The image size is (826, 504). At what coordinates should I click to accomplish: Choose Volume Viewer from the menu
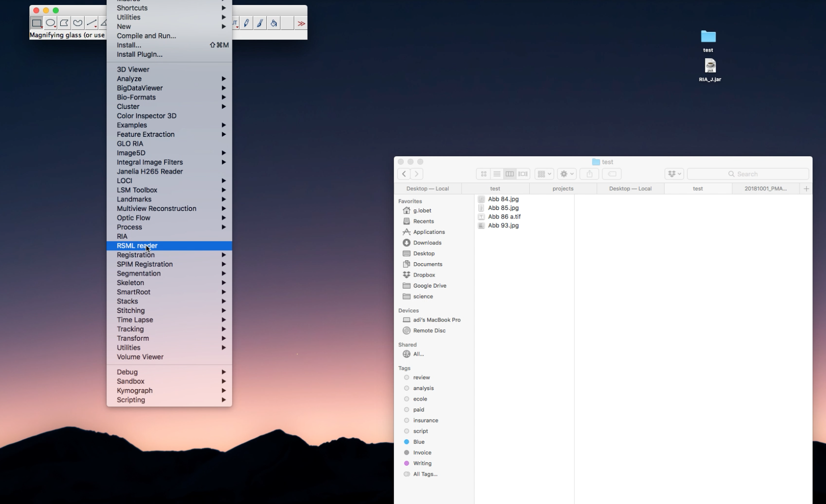169,357
